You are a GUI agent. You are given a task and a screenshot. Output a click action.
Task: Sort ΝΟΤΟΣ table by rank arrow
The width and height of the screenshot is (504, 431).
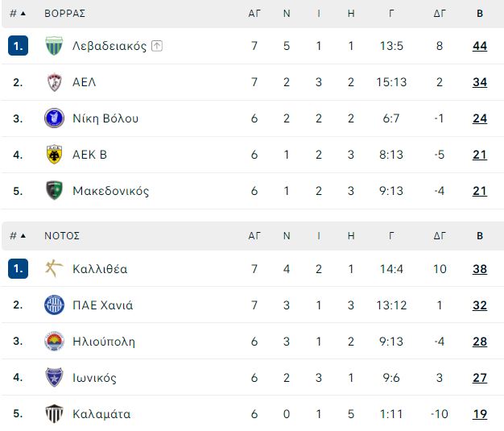pos(23,236)
